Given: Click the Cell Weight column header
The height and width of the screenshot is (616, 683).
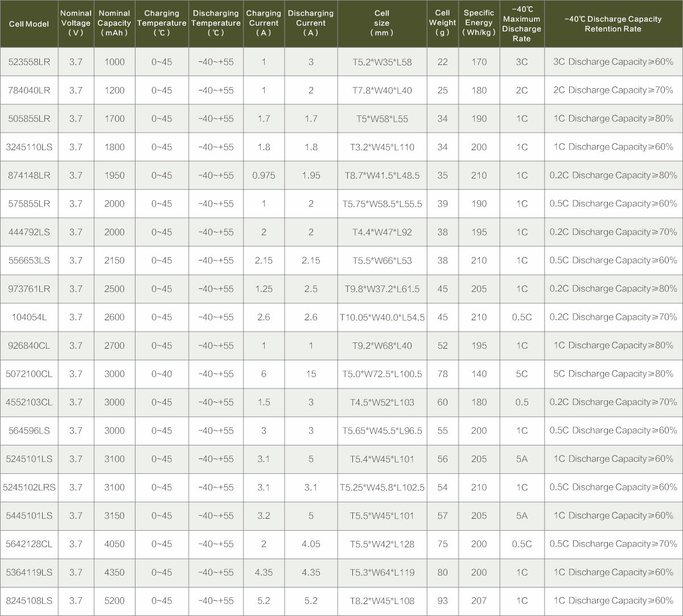Looking at the screenshot, I should point(442,24).
